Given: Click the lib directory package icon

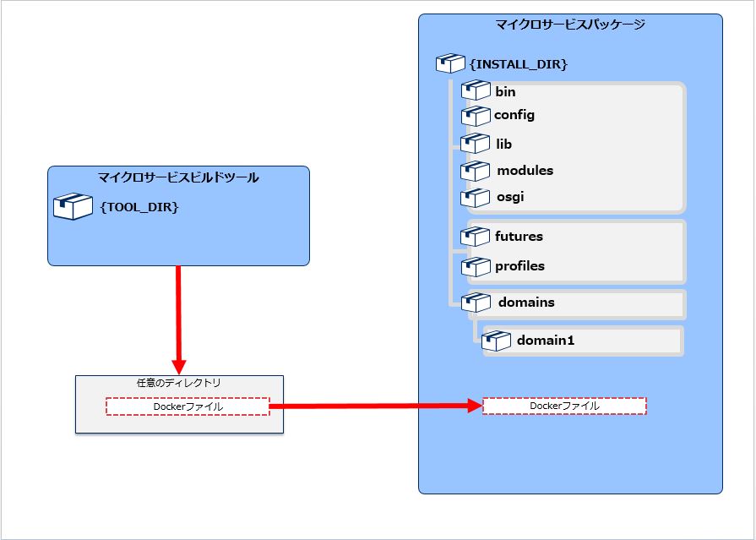Looking at the screenshot, I should [476, 144].
